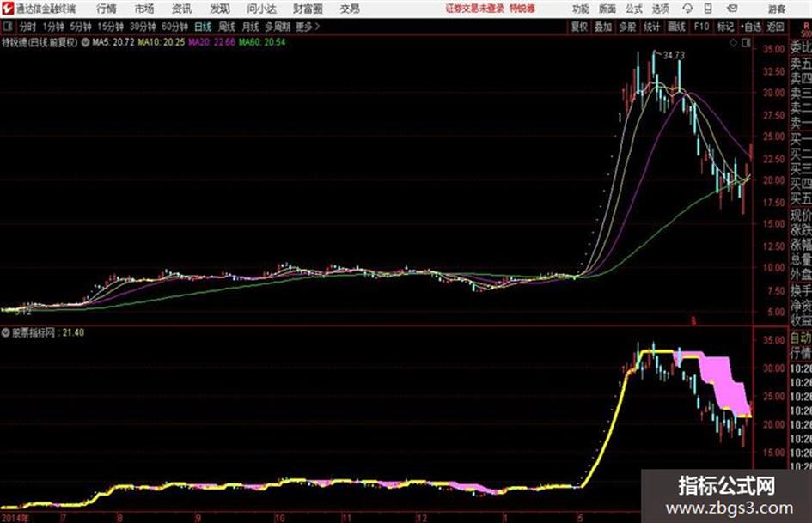The width and height of the screenshot is (812, 523).
Task: Expand 更多 periods list
Action: coord(308,27)
